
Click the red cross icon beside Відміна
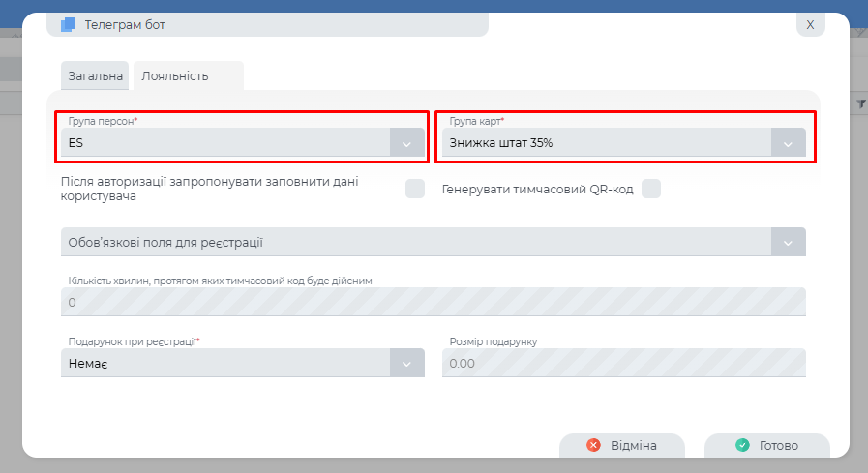593,445
